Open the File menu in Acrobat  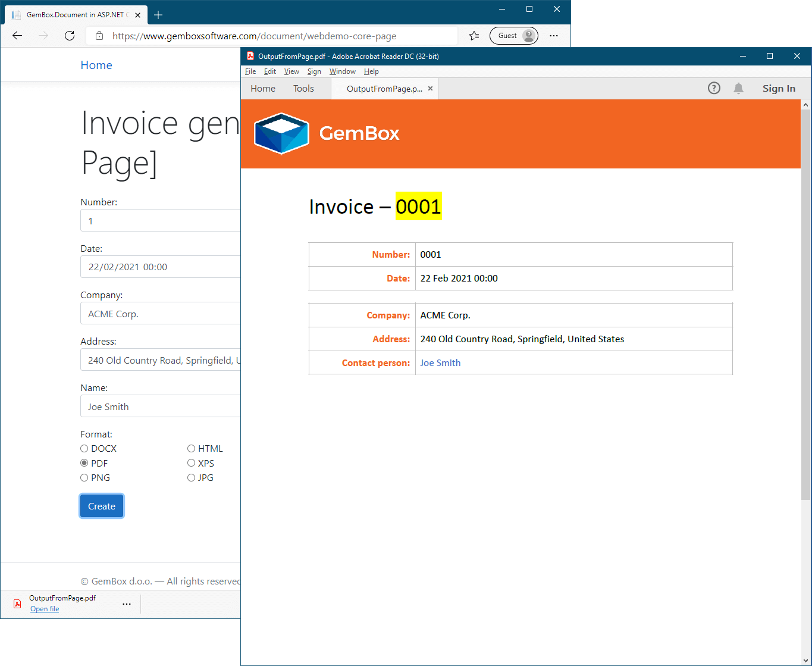[250, 71]
